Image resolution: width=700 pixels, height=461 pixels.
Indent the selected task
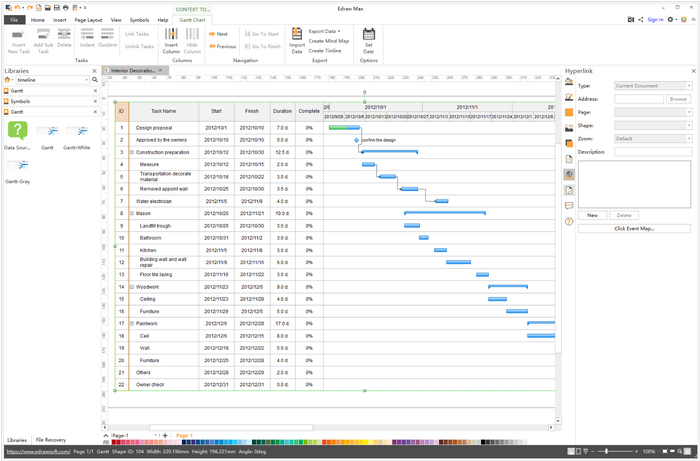87,38
